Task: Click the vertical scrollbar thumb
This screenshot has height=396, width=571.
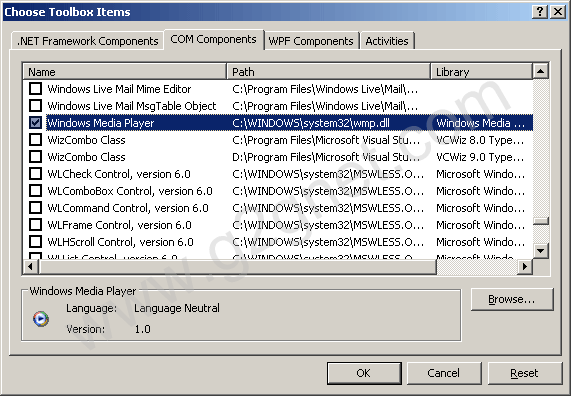Action: click(541, 221)
